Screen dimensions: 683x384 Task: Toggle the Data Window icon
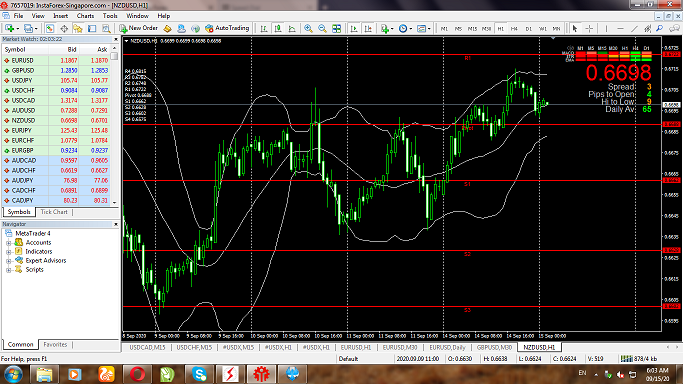64,29
